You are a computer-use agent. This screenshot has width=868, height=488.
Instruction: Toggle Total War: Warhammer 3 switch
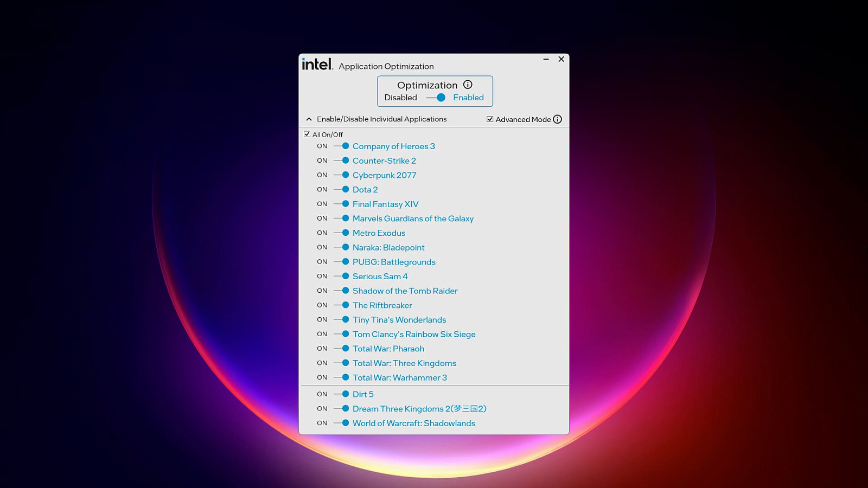pos(341,377)
